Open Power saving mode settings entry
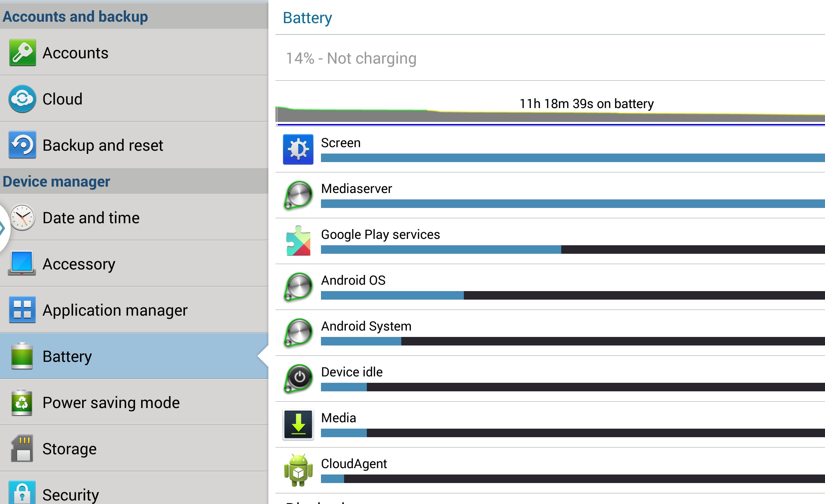 (x=134, y=402)
